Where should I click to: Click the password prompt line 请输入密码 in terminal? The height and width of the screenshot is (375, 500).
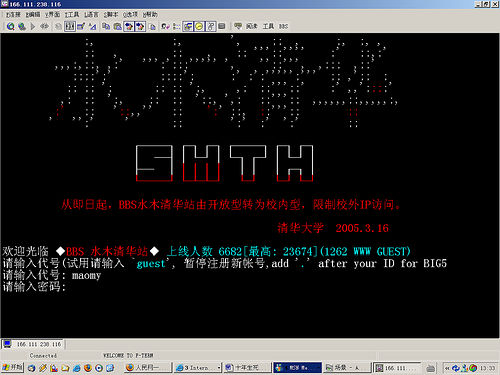click(34, 287)
